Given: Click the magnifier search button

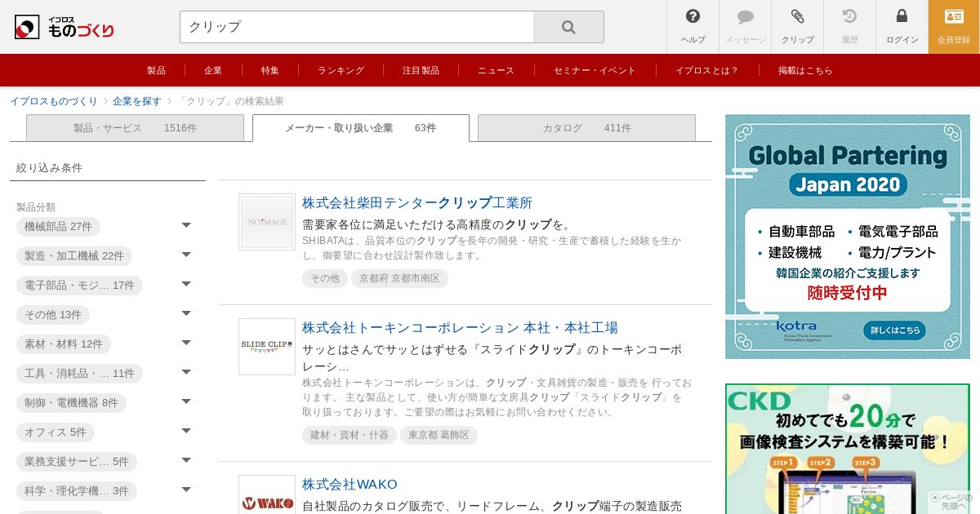Looking at the screenshot, I should coord(568,27).
